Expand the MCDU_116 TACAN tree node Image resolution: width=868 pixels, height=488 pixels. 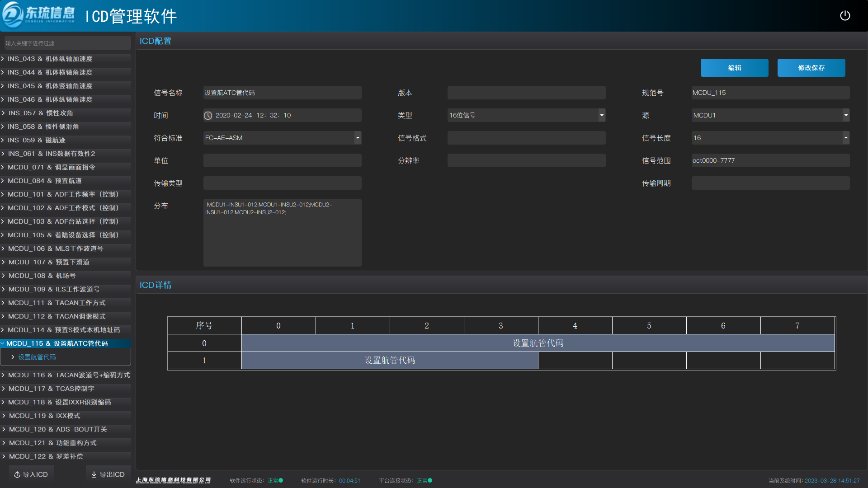point(3,375)
